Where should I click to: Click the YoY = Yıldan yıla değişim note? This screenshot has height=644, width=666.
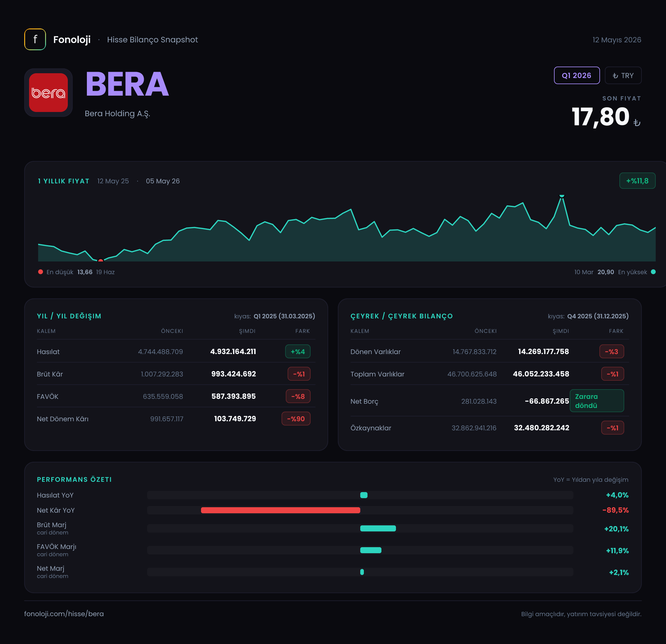point(591,480)
